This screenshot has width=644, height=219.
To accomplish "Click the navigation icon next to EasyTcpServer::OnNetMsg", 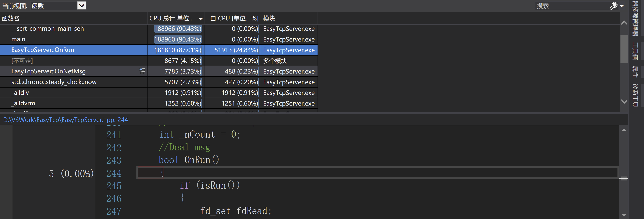I will [142, 71].
